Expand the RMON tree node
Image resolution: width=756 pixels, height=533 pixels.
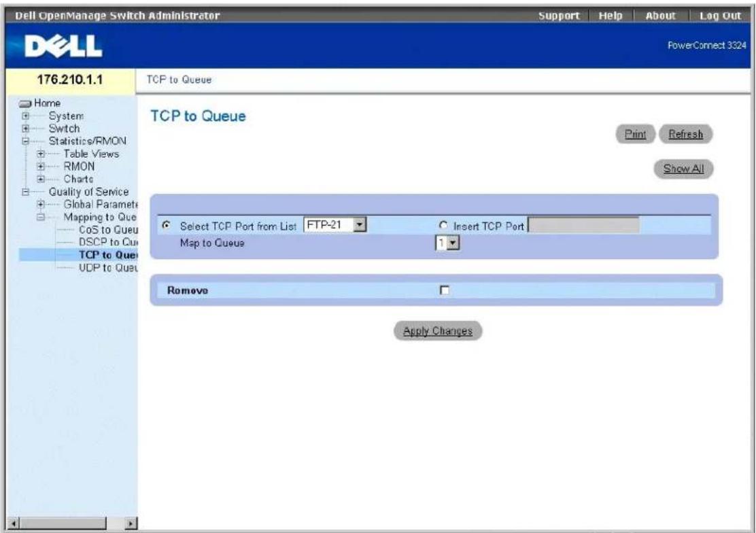coord(41,167)
